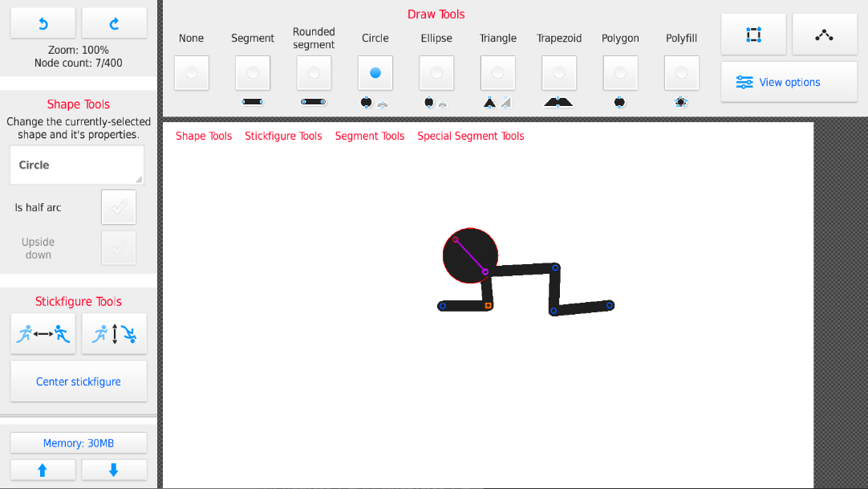Click the blue down arrow button
Viewport: 868px width, 489px height.
click(x=114, y=471)
